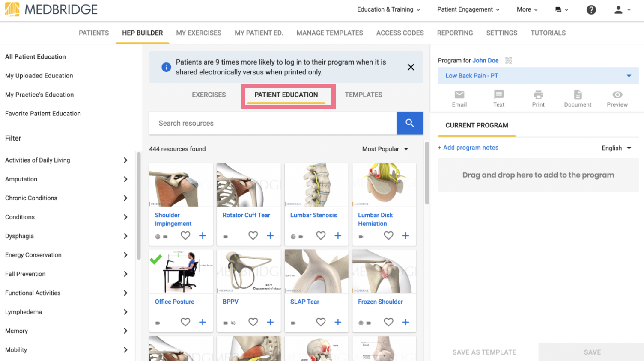Open the Tutorials tab
The width and height of the screenshot is (644, 361).
[548, 33]
